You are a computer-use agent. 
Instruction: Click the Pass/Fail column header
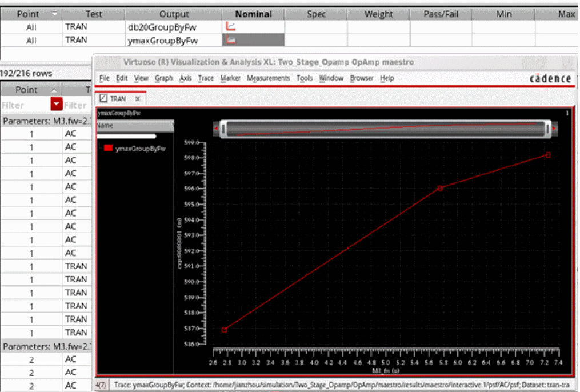click(x=441, y=14)
